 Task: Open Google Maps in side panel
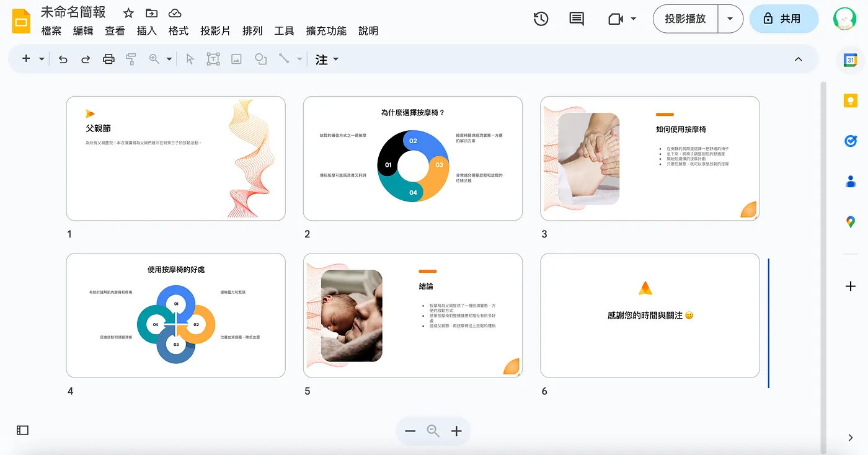click(x=851, y=222)
